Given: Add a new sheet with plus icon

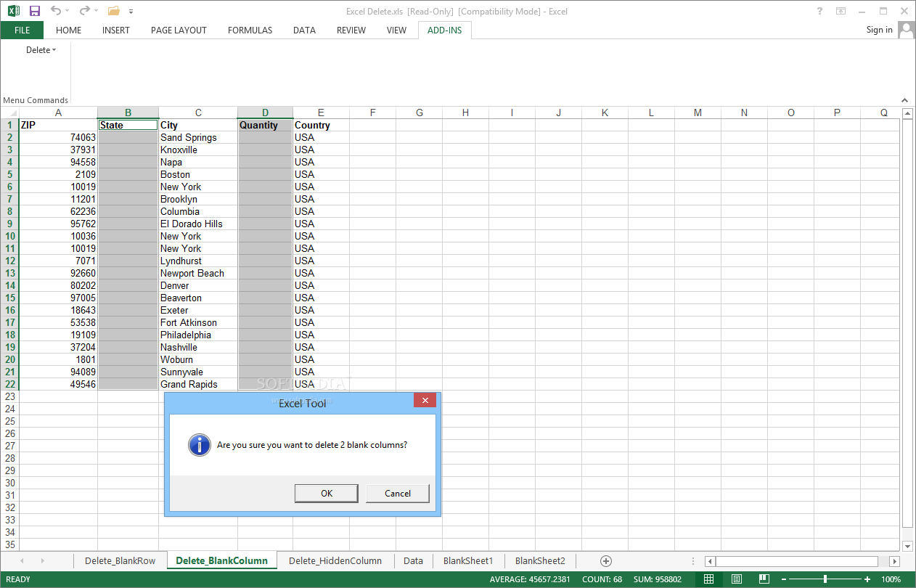Looking at the screenshot, I should pyautogui.click(x=606, y=560).
